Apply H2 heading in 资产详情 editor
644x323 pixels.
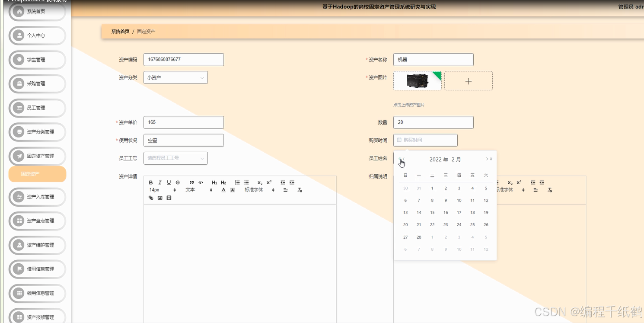tap(223, 182)
